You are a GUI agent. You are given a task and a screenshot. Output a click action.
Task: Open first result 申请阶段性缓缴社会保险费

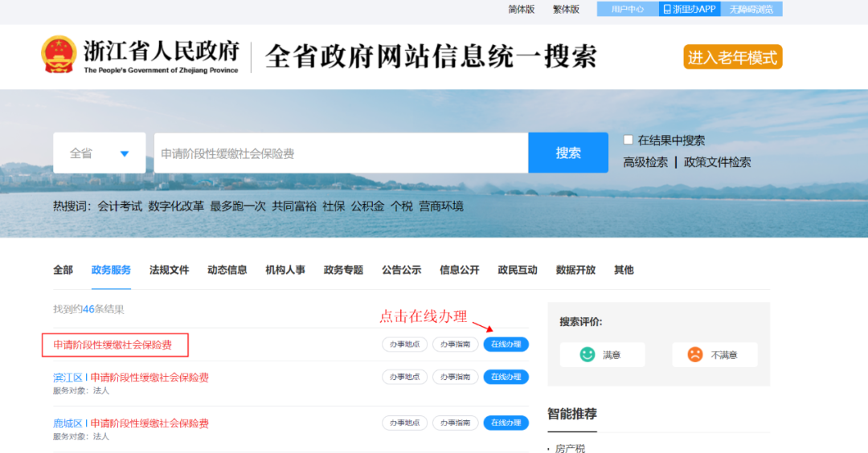tap(113, 345)
